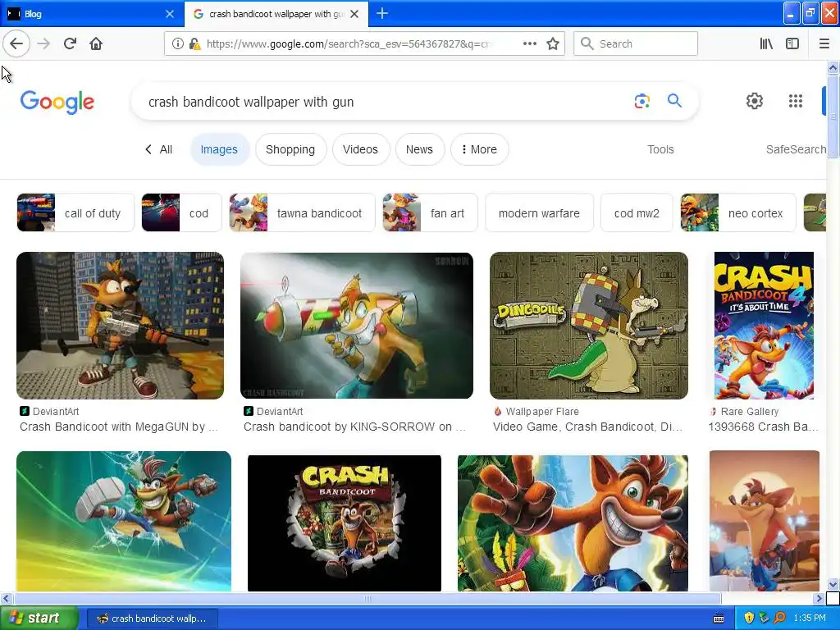The image size is (840, 630).
Task: Click the browser forward arrow
Action: (x=44, y=43)
